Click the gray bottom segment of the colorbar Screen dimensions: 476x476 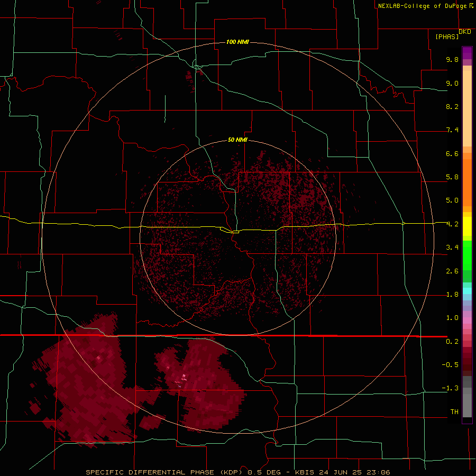[467, 402]
